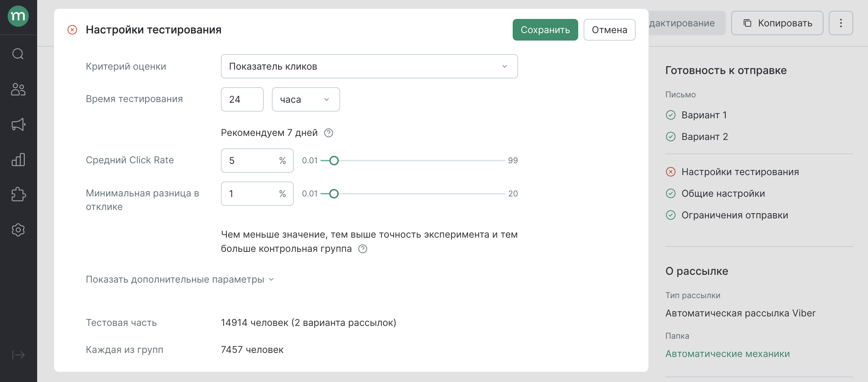
Task: Click text Автоматическая рассылка Viber
Action: [x=740, y=313]
